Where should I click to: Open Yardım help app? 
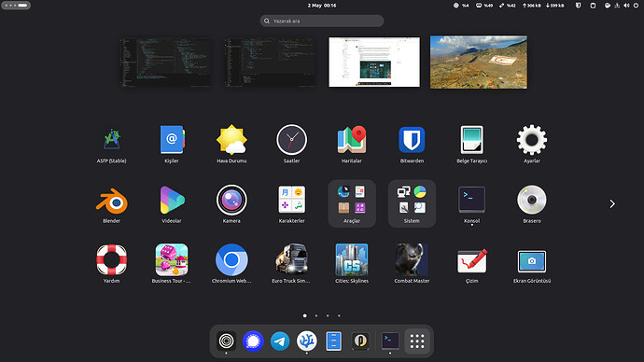[112, 264]
